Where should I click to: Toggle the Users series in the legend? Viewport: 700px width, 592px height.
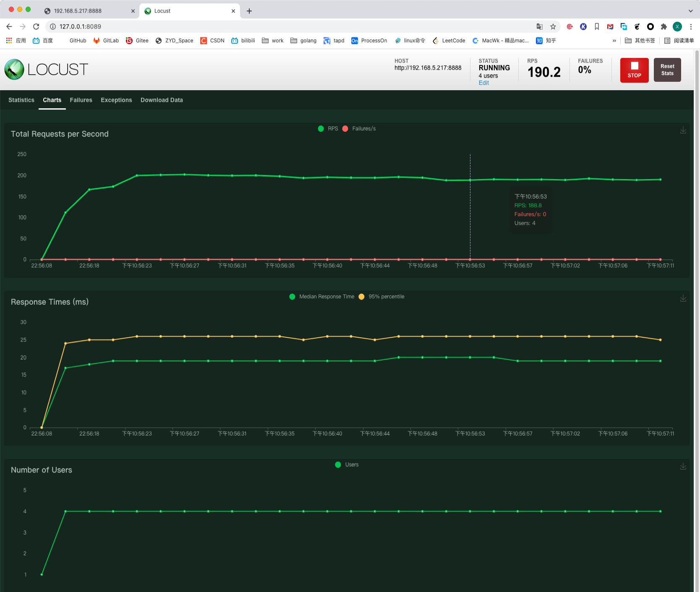(x=347, y=464)
